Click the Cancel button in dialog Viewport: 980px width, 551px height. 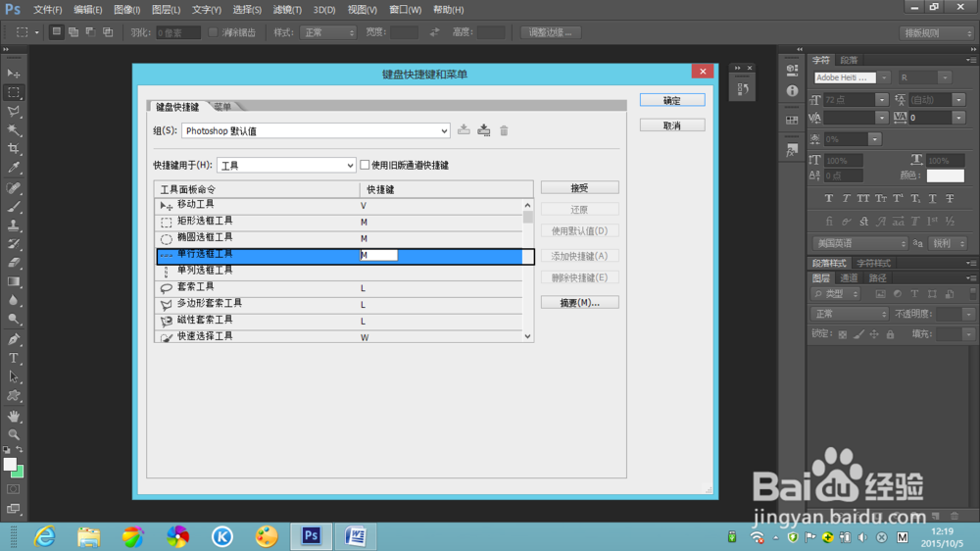point(672,125)
